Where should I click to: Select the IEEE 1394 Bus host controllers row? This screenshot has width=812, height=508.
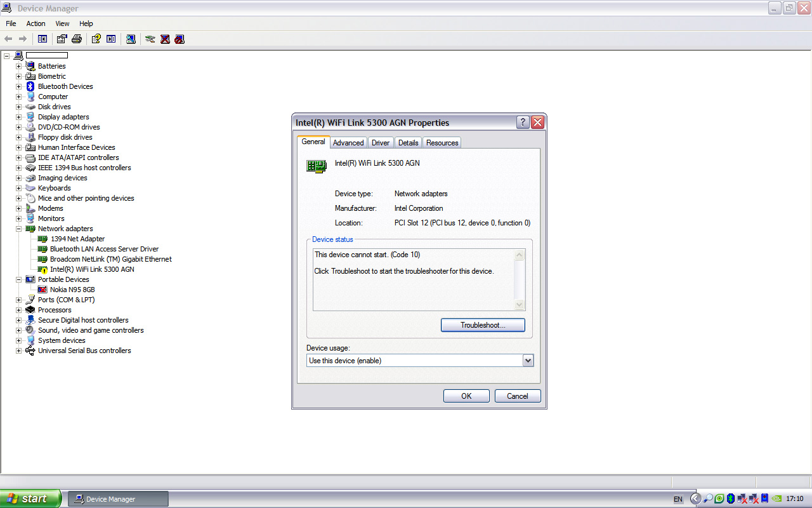click(x=84, y=168)
